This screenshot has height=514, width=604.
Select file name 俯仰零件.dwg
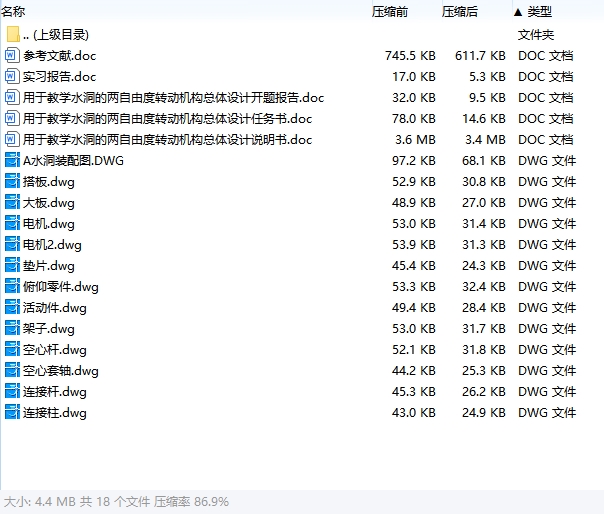pos(60,287)
